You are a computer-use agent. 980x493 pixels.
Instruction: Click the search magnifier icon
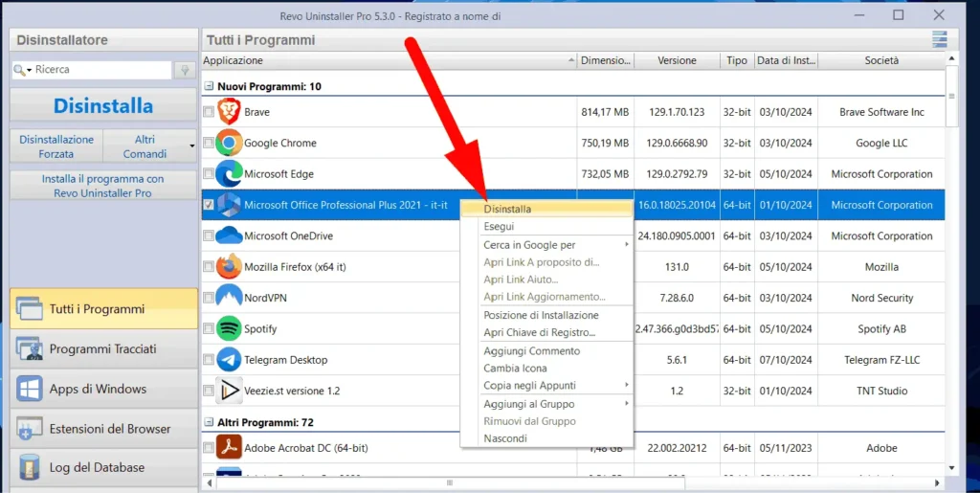point(19,69)
